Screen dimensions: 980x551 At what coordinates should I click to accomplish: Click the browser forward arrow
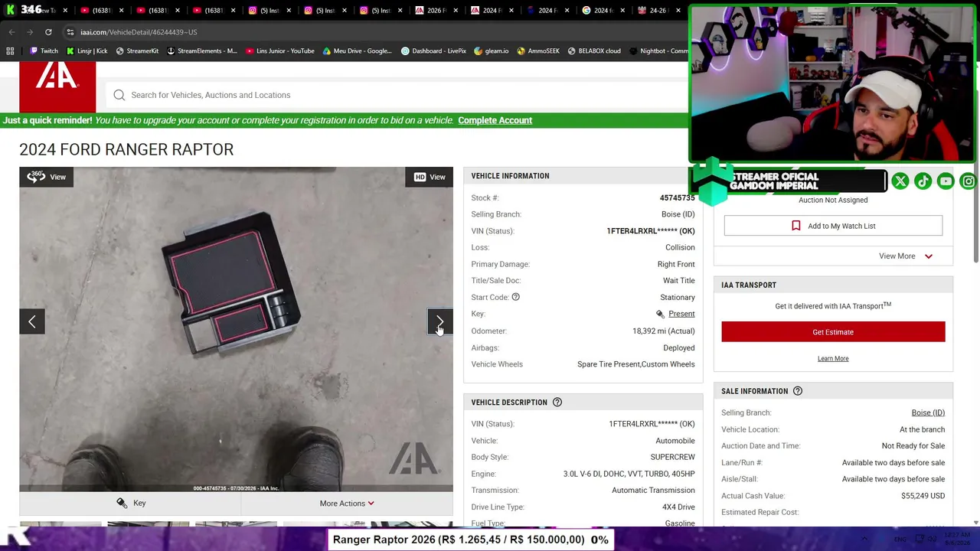coord(30,32)
